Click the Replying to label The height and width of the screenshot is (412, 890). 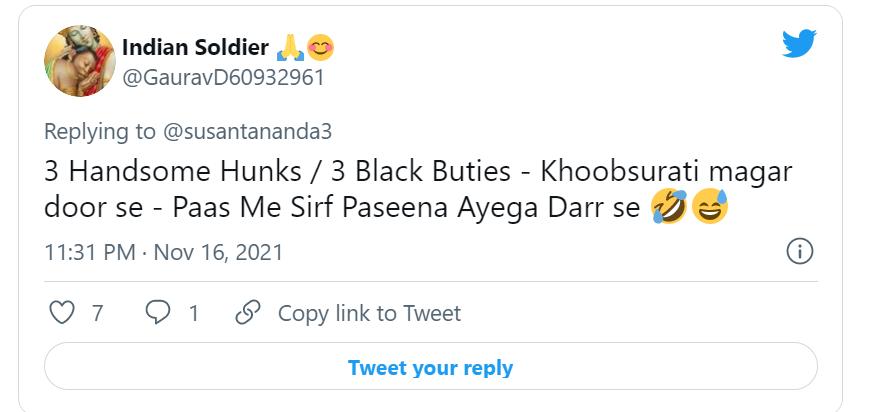(100, 131)
